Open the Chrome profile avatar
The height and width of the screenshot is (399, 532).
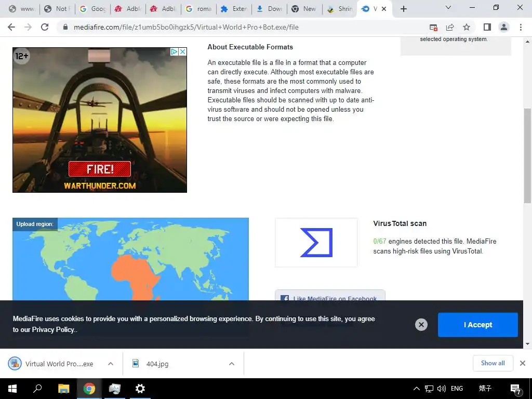(x=504, y=27)
